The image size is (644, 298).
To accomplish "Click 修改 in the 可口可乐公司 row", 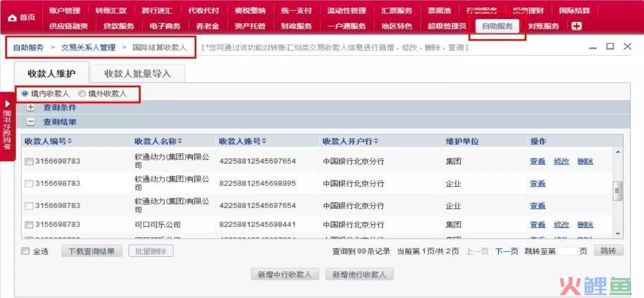I will [561, 225].
